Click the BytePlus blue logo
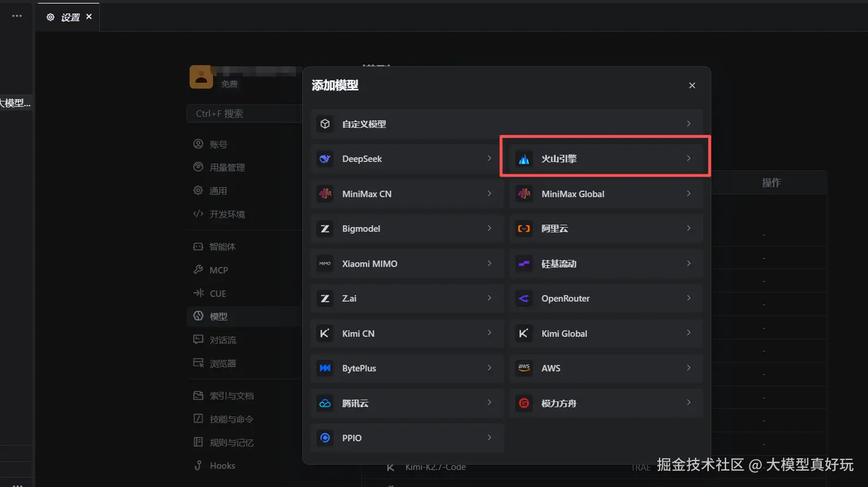 pyautogui.click(x=325, y=368)
